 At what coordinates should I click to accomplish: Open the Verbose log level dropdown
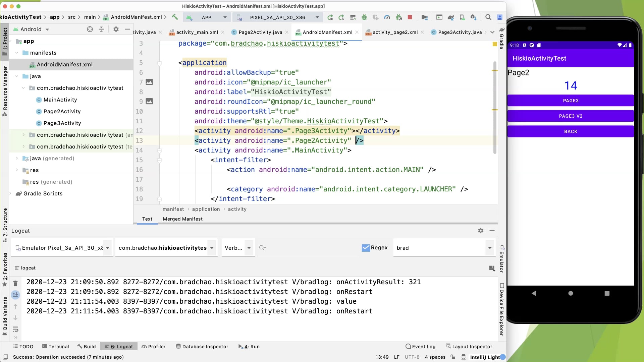[x=238, y=248]
